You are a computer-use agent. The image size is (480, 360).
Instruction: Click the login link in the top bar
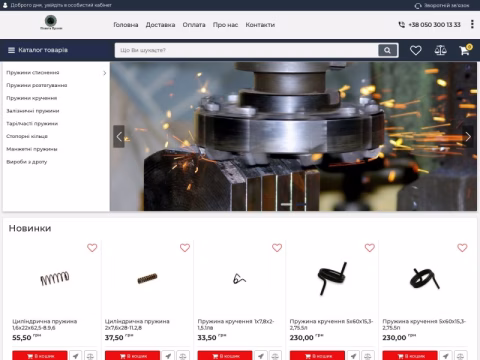click(x=61, y=5)
